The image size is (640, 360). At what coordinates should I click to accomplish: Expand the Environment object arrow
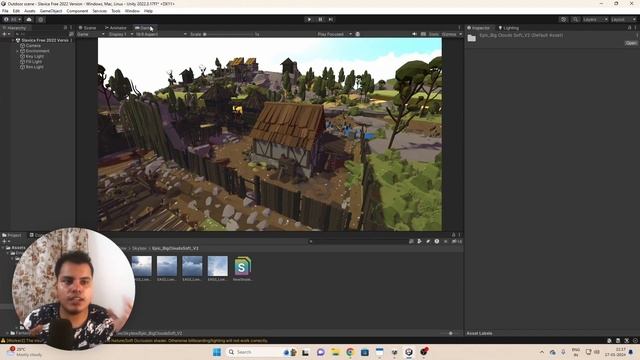tap(17, 51)
